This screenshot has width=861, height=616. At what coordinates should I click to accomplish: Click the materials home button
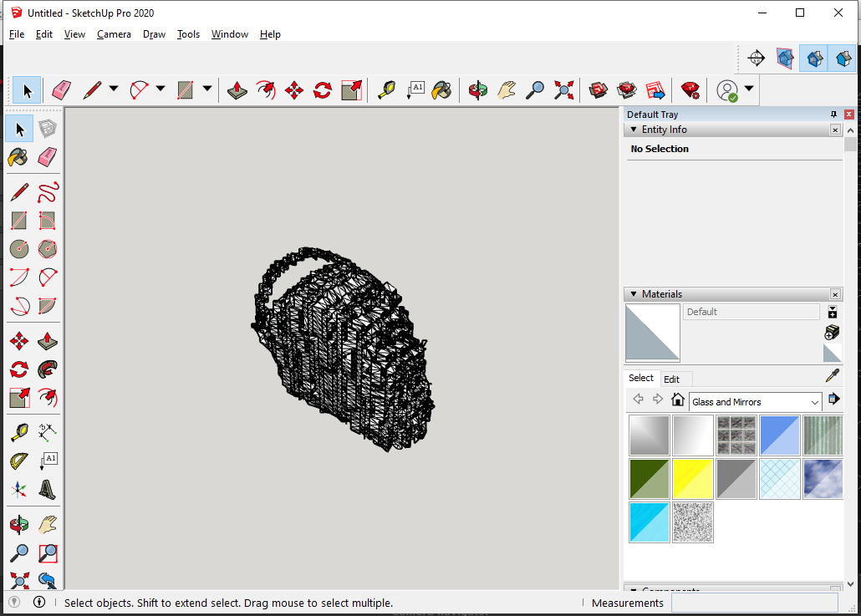678,400
